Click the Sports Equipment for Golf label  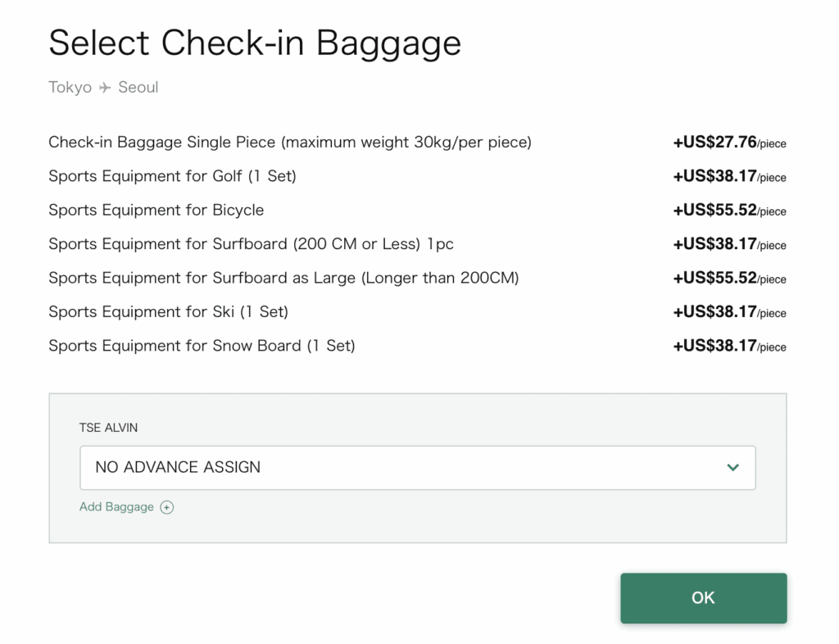pyautogui.click(x=172, y=176)
